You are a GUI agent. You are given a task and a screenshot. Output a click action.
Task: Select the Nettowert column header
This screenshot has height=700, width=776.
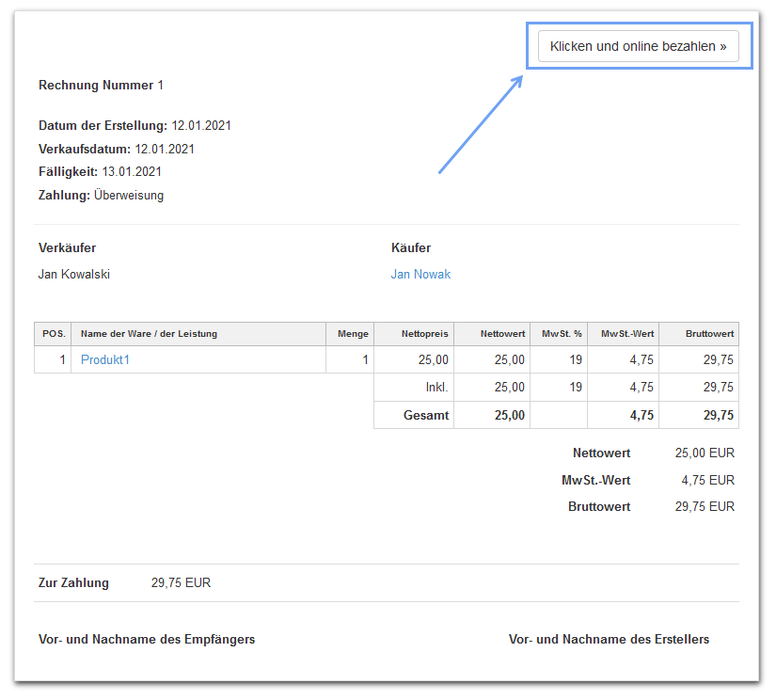502,334
